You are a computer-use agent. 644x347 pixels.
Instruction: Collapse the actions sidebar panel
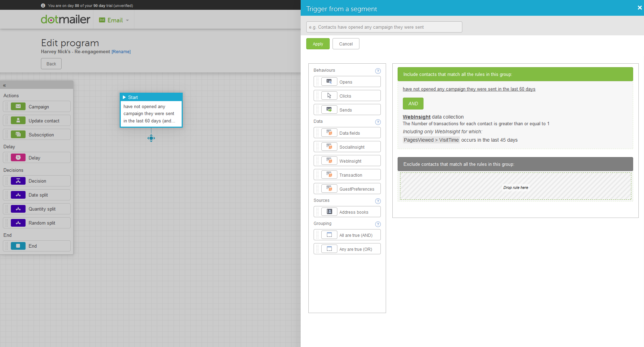(5, 85)
